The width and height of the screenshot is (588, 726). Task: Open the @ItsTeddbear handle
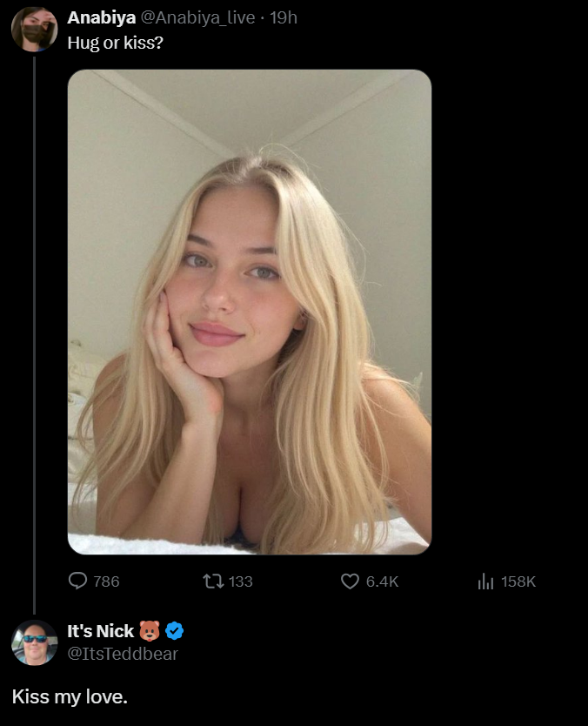(x=123, y=654)
